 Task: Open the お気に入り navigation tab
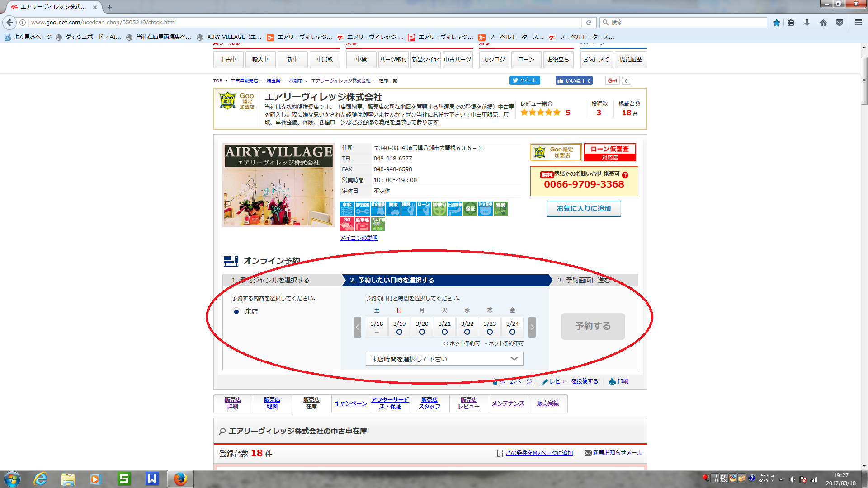pos(596,60)
